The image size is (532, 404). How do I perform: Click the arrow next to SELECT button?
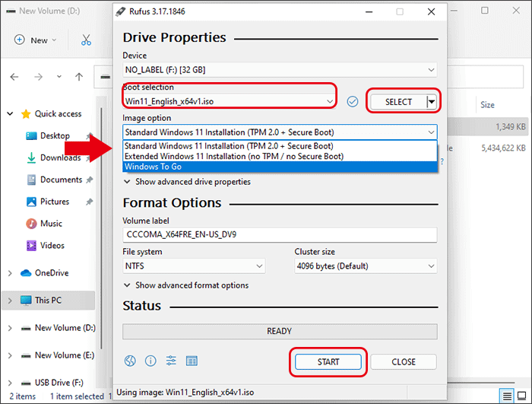click(x=432, y=101)
